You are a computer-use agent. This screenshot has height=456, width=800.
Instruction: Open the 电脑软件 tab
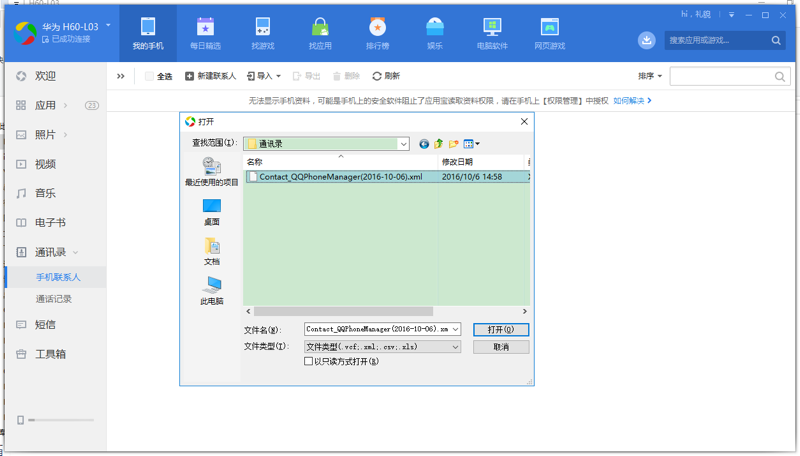(492, 34)
